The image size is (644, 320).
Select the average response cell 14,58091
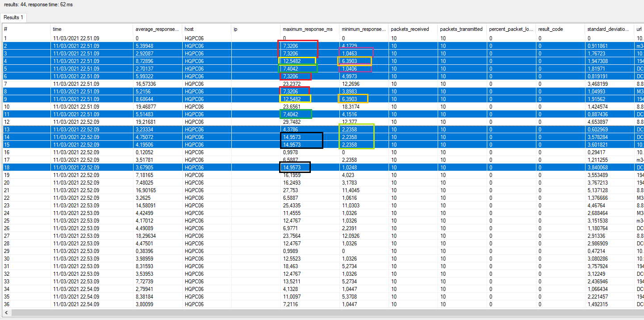[158, 206]
